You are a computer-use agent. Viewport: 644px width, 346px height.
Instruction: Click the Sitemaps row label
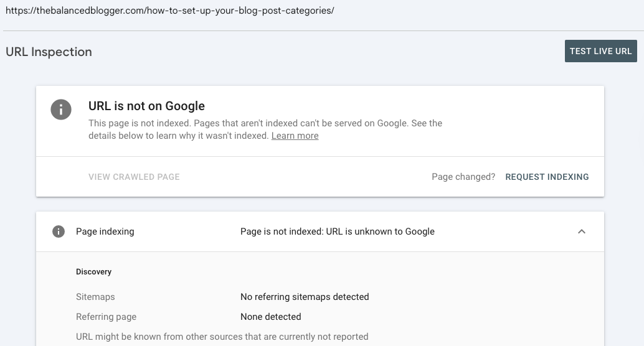point(95,297)
